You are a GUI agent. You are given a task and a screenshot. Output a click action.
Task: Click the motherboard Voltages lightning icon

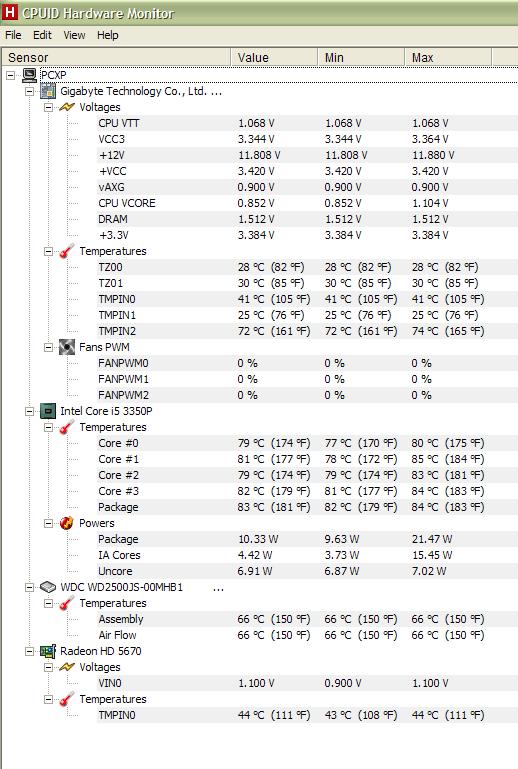point(67,107)
